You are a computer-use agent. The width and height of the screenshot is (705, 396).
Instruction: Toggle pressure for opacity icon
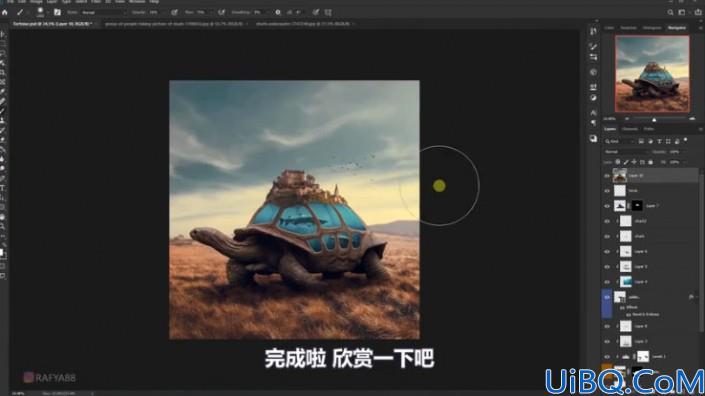[174, 13]
